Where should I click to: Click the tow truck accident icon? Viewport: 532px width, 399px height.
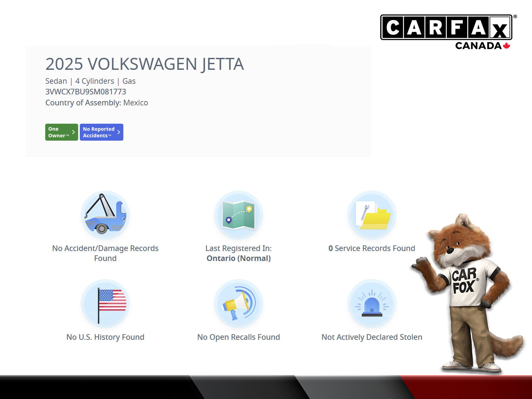point(105,215)
